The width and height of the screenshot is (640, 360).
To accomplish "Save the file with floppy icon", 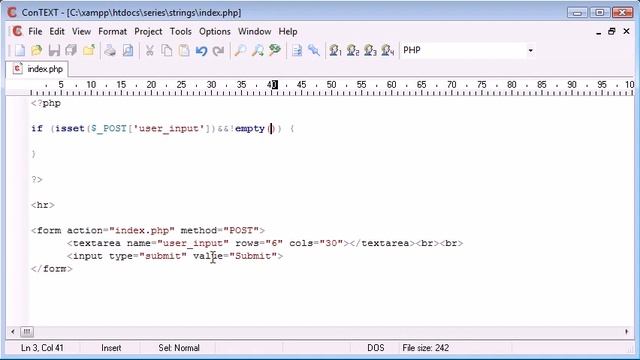I will (54, 51).
